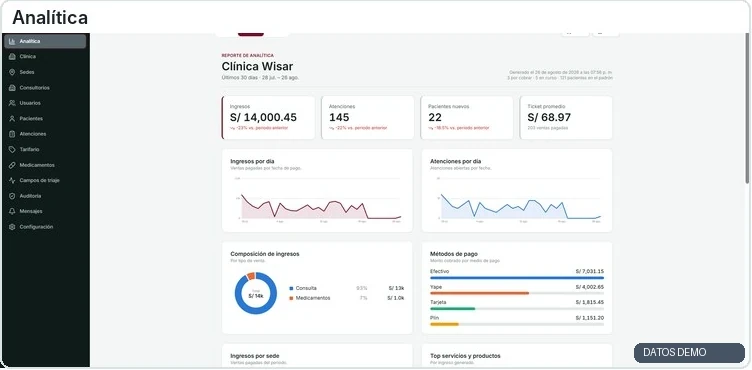Open the Campos de triaje menu item
Image resolution: width=752 pixels, height=370 pixels.
(45, 180)
